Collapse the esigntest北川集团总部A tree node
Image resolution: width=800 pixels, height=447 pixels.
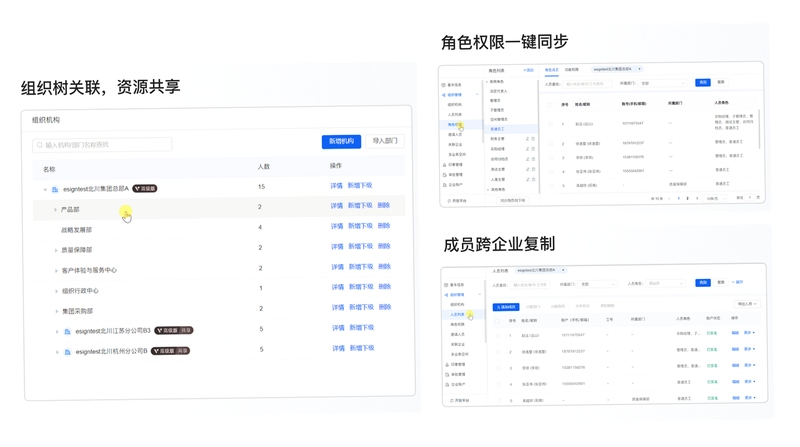click(45, 189)
